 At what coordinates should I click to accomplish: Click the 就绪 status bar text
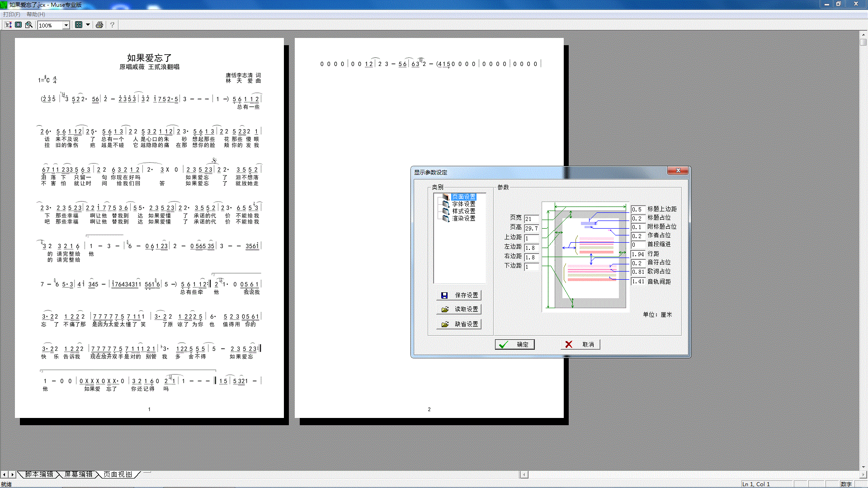(x=6, y=484)
